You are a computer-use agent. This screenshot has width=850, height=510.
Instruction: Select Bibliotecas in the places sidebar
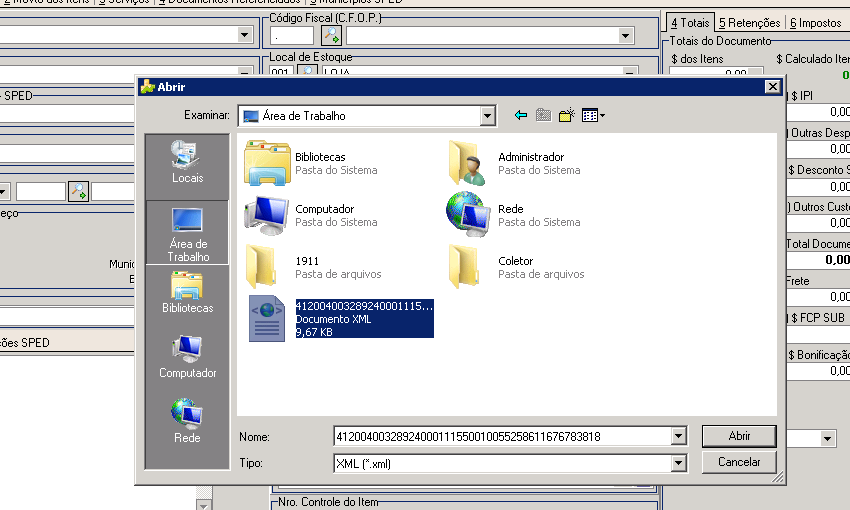pos(187,293)
